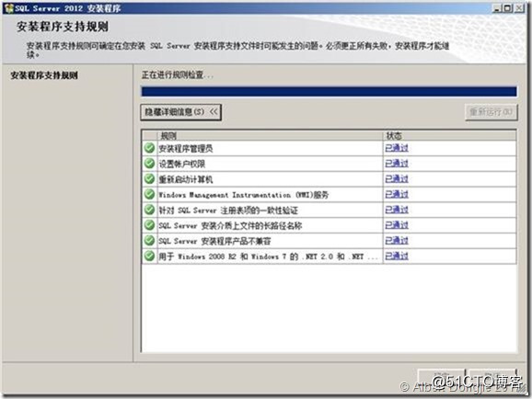The image size is (532, 399).
Task: Click the green check icon beside 重新启动计算机
Action: [x=149, y=178]
